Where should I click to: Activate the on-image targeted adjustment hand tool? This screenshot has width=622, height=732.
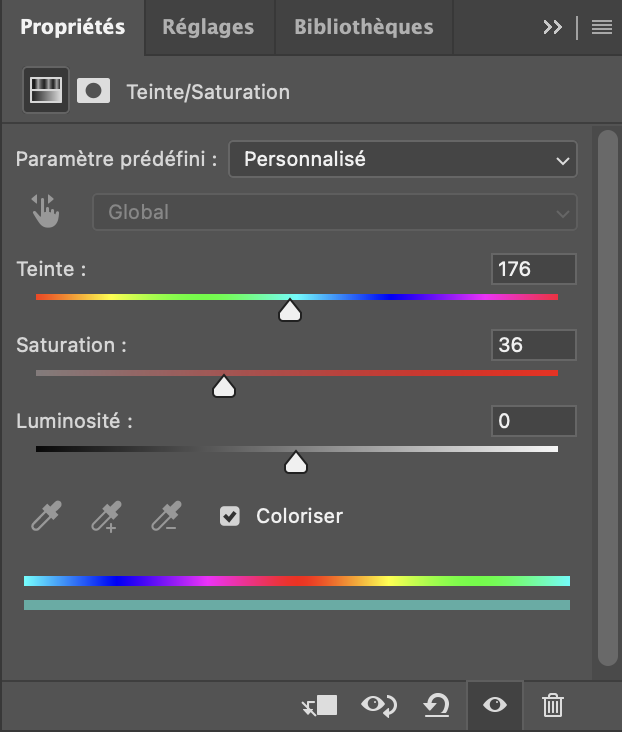(x=46, y=211)
